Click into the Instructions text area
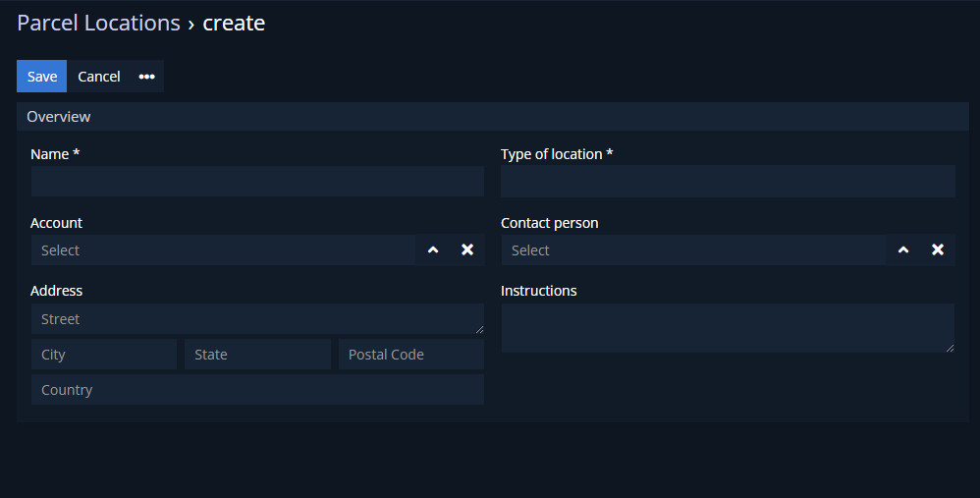Screen dimensions: 980x498 [x=728, y=328]
